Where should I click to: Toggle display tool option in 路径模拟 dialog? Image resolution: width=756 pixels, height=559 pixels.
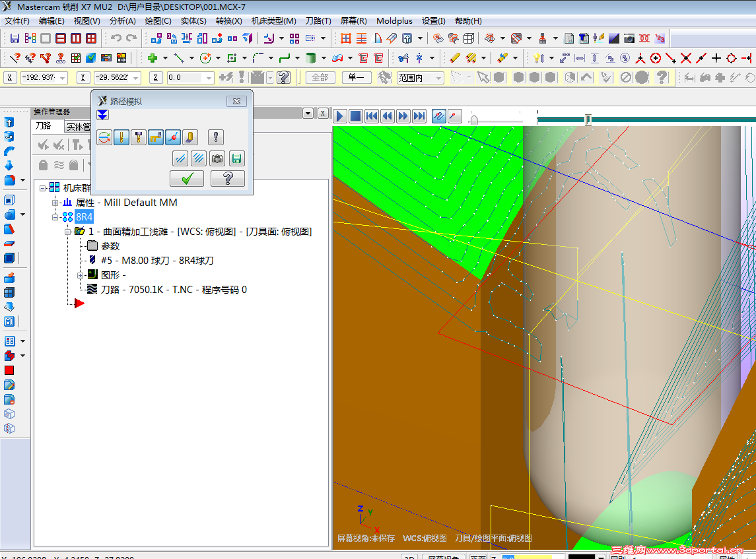(121, 137)
